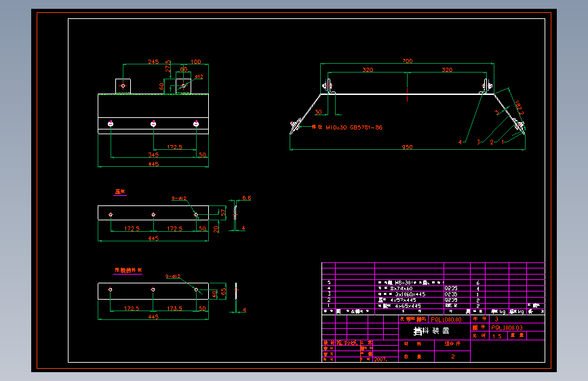Viewport: 588px width, 381px height.
Task: Select the 3x1060x445 parts list entry
Action: tap(410, 294)
